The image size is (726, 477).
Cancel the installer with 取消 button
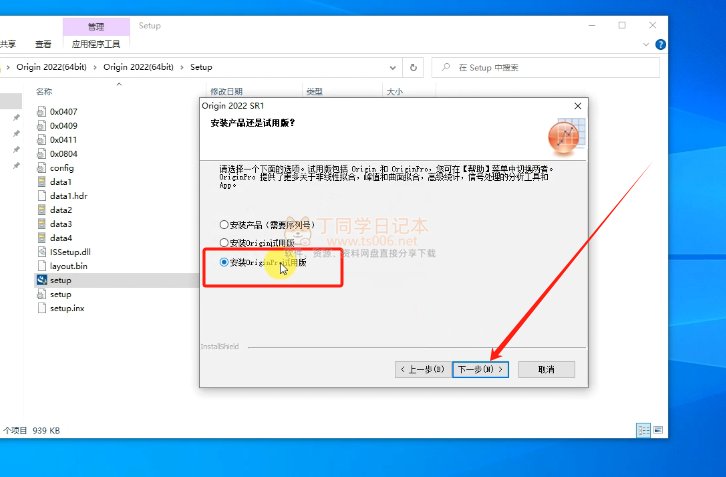(546, 370)
